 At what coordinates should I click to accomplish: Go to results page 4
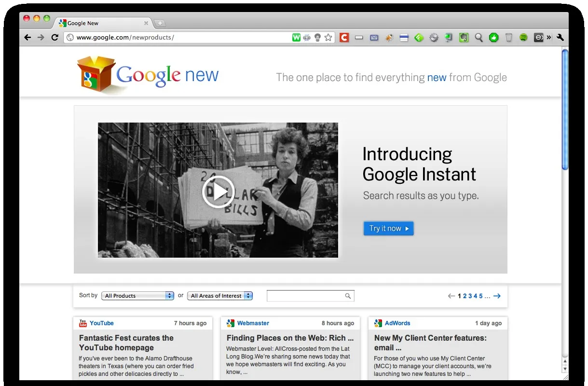476,296
